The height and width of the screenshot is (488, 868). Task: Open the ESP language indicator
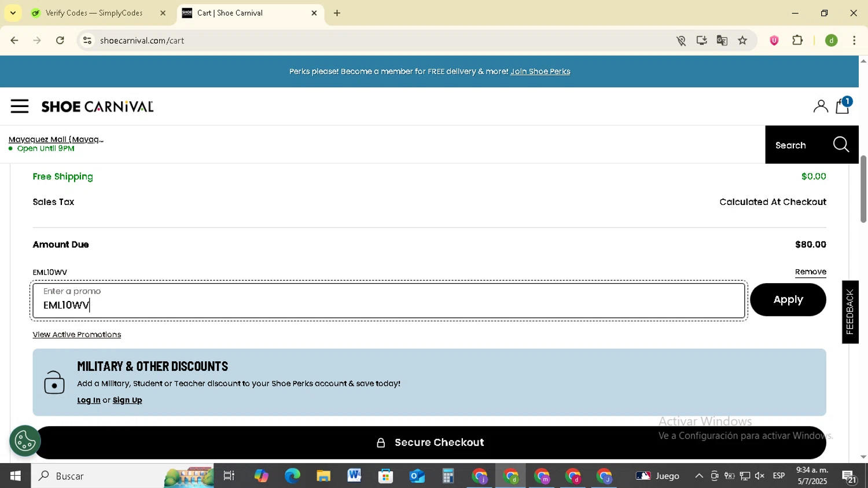coord(779,476)
